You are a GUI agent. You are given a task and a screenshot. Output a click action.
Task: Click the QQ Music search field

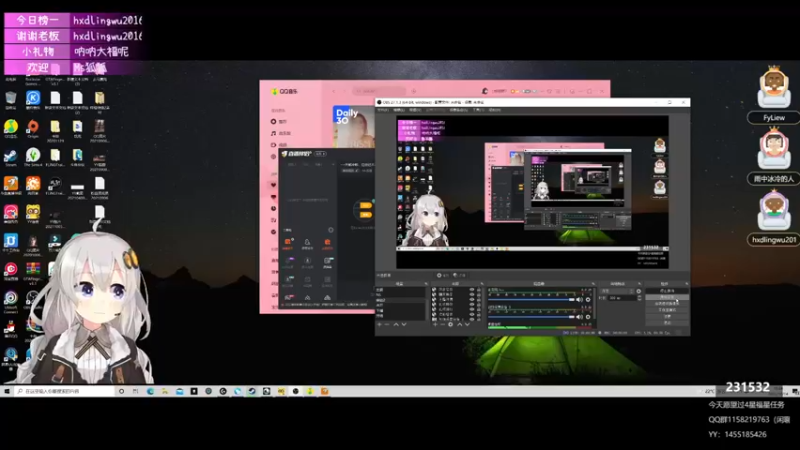[x=379, y=91]
